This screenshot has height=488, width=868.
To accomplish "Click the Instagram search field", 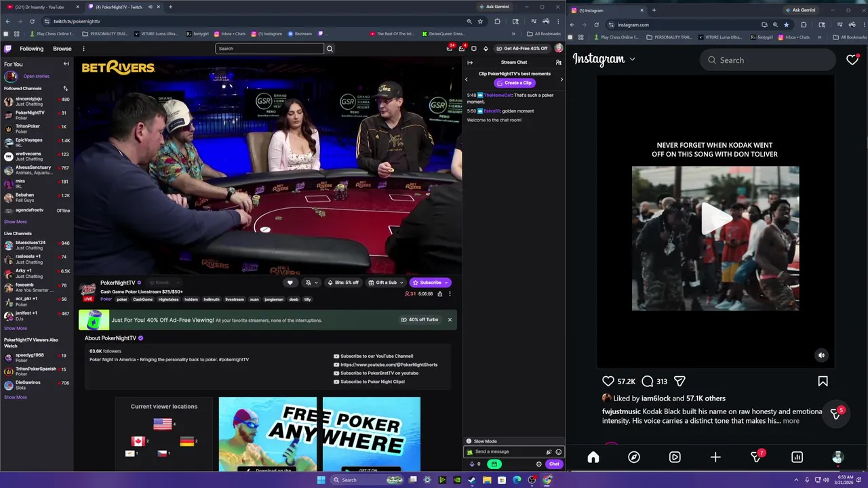I will (768, 60).
